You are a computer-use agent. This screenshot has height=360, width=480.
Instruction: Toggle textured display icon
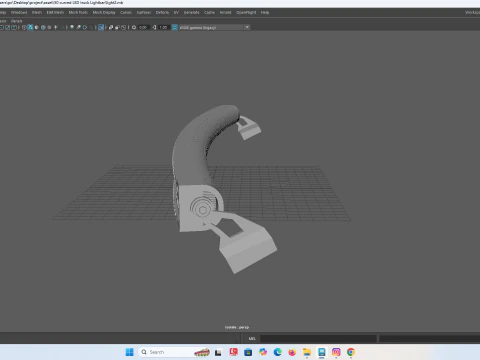point(49,27)
